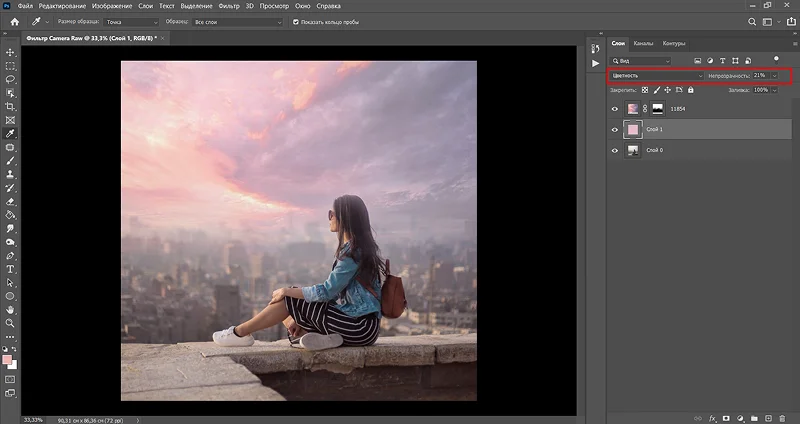This screenshot has height=424, width=800.
Task: Add a layer mask
Action: click(x=726, y=418)
